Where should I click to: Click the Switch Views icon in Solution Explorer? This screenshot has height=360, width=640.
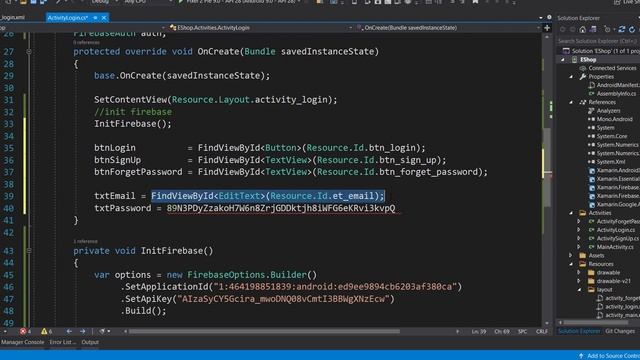pyautogui.click(x=593, y=29)
